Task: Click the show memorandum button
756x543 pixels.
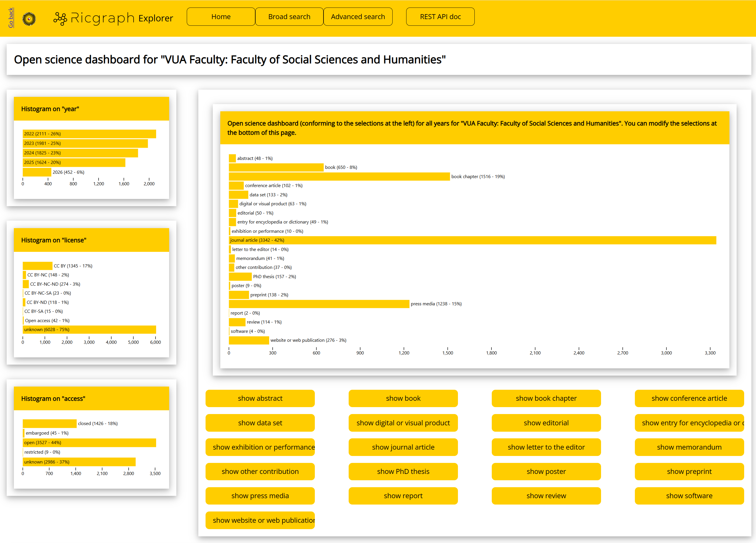Action: click(689, 447)
